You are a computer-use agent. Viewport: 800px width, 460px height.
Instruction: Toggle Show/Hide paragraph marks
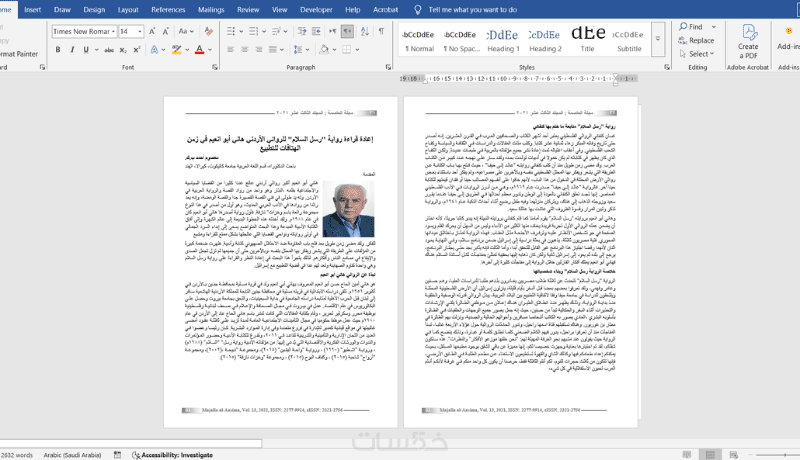[x=381, y=32]
